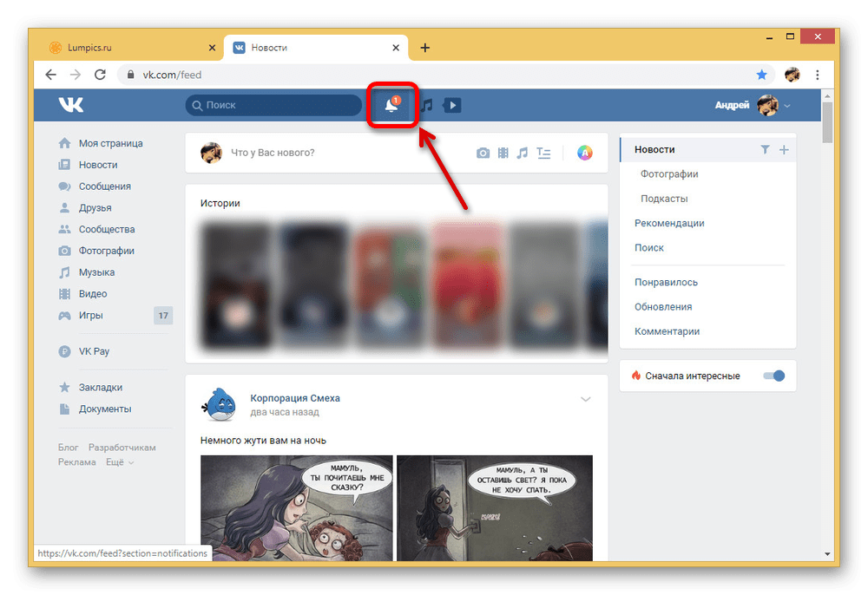Open the music note icon in header
Image resolution: width=868 pixels, height=595 pixels.
pyautogui.click(x=427, y=105)
